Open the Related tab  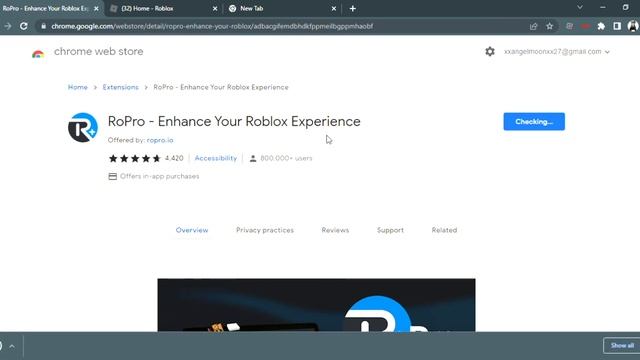tap(444, 230)
